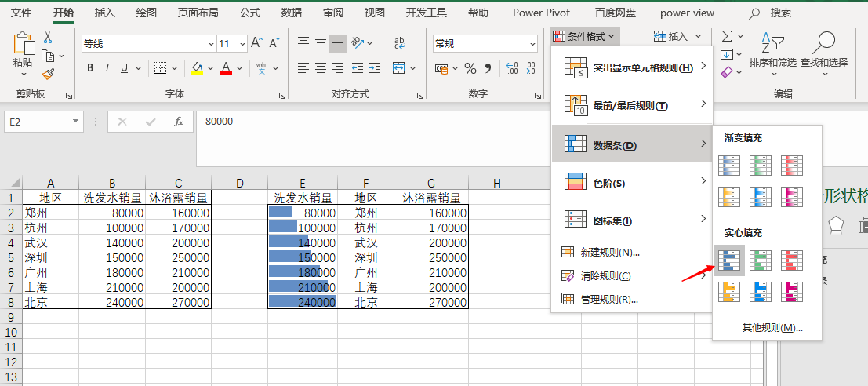
Task: Click the Clear eraser icon
Action: 727,72
